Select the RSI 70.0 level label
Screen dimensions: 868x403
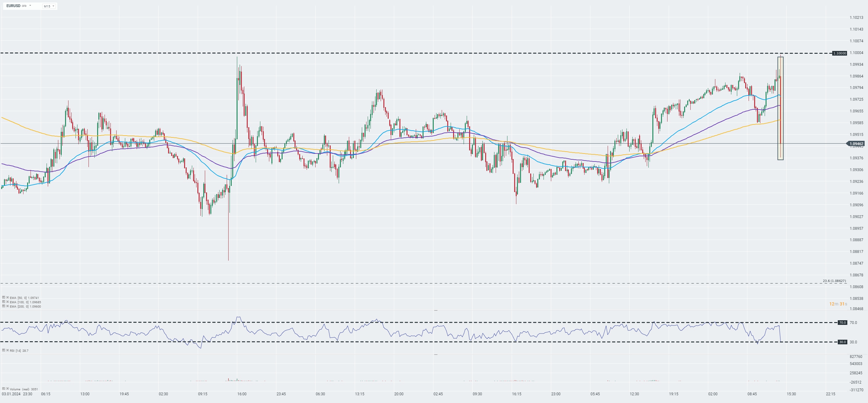[842, 323]
